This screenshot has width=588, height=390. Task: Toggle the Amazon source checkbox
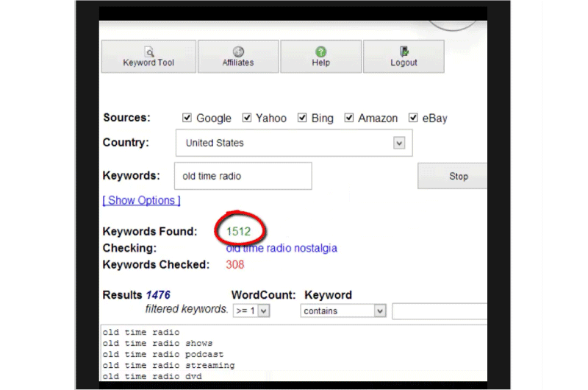[x=348, y=118]
